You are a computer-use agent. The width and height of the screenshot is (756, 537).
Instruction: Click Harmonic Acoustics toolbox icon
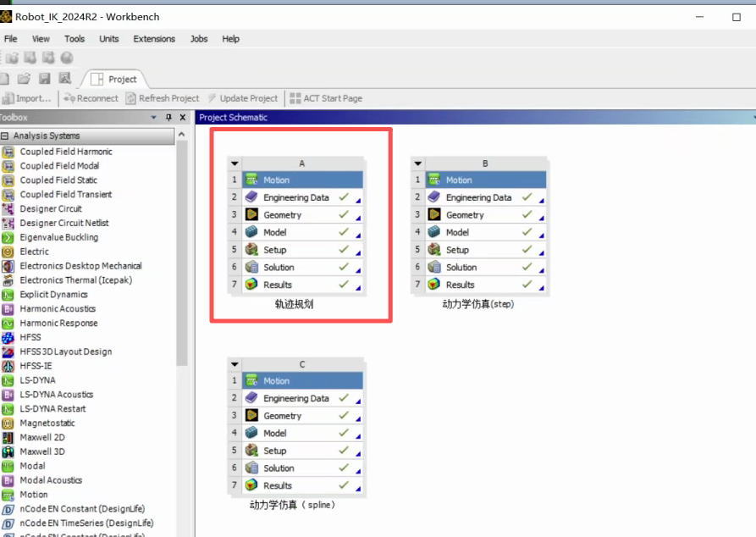click(x=8, y=309)
